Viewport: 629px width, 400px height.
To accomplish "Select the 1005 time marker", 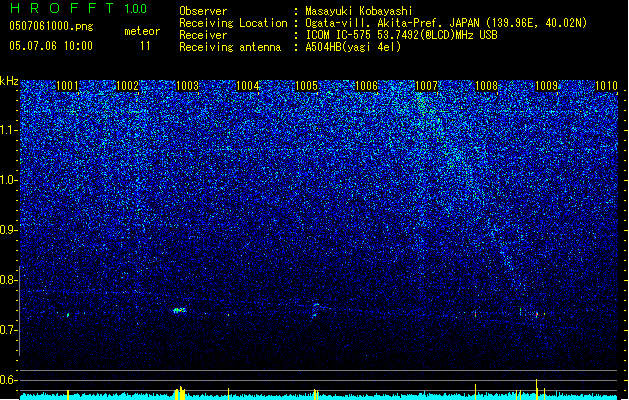I will [306, 85].
